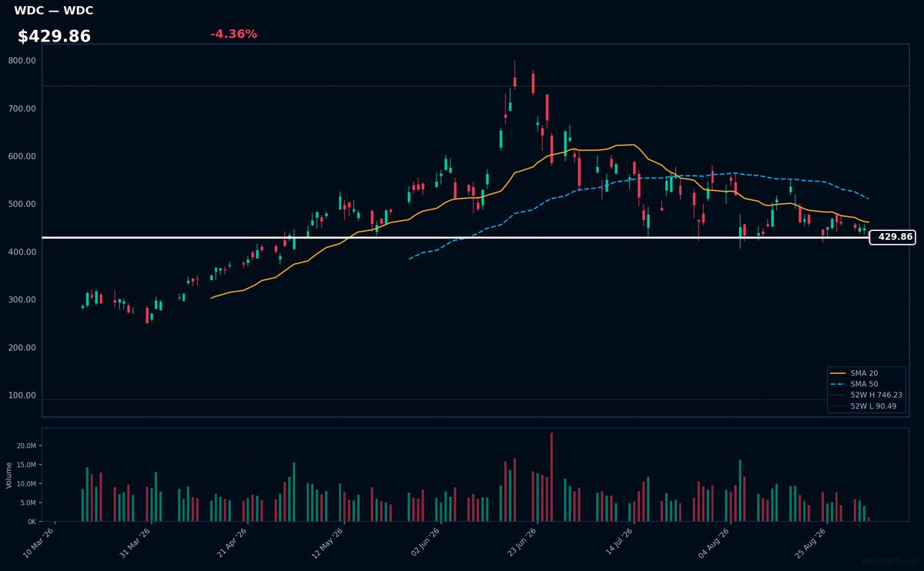924x571 pixels.
Task: Click the 20.0M volume axis label
Action: click(26, 446)
